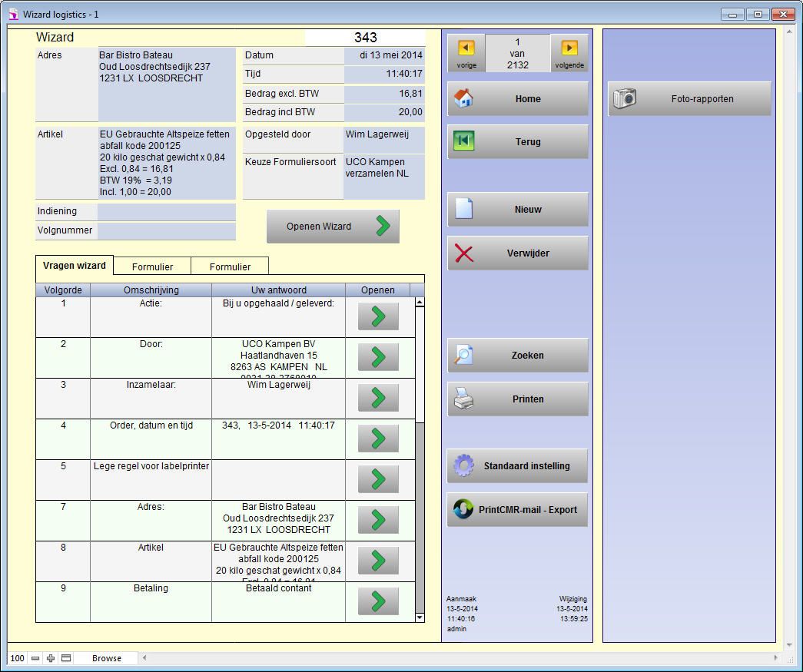
Task: Open Standaard instelling via the gear icon
Action: coord(463,465)
